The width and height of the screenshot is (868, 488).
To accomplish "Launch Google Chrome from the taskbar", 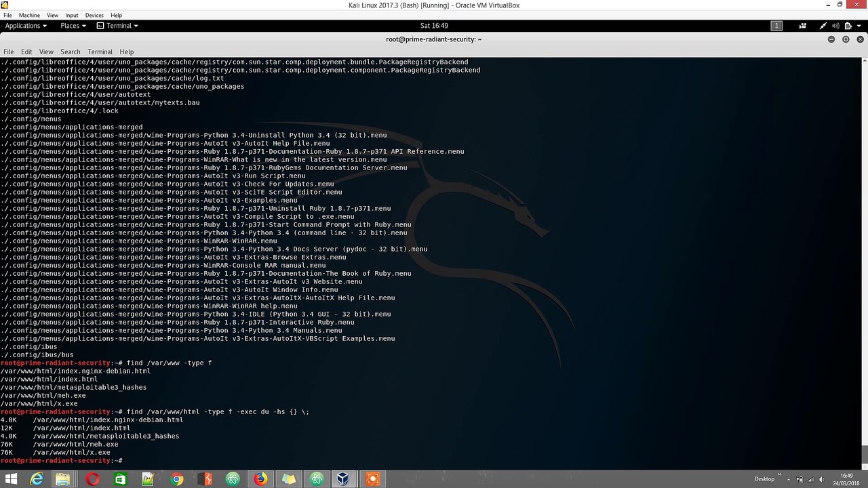I will pos(177,479).
